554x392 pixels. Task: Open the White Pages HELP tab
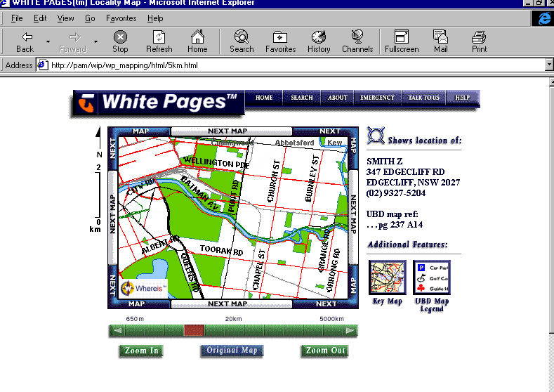click(462, 98)
